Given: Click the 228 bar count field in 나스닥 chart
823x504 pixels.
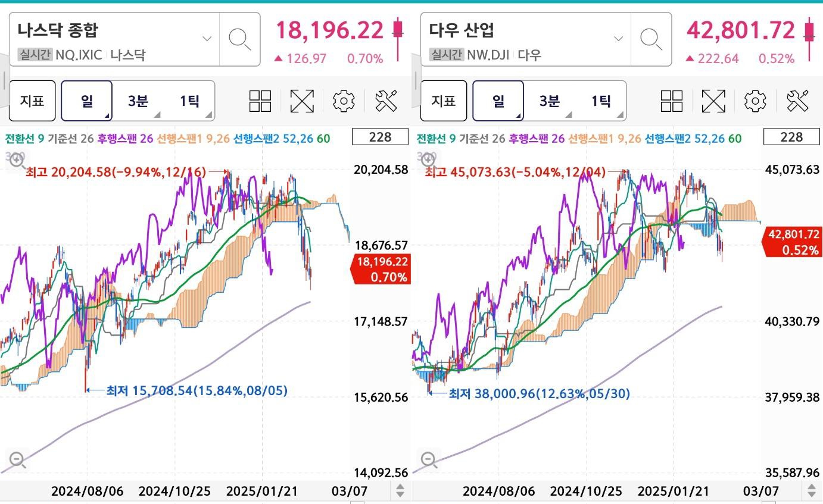Looking at the screenshot, I should pos(380,137).
